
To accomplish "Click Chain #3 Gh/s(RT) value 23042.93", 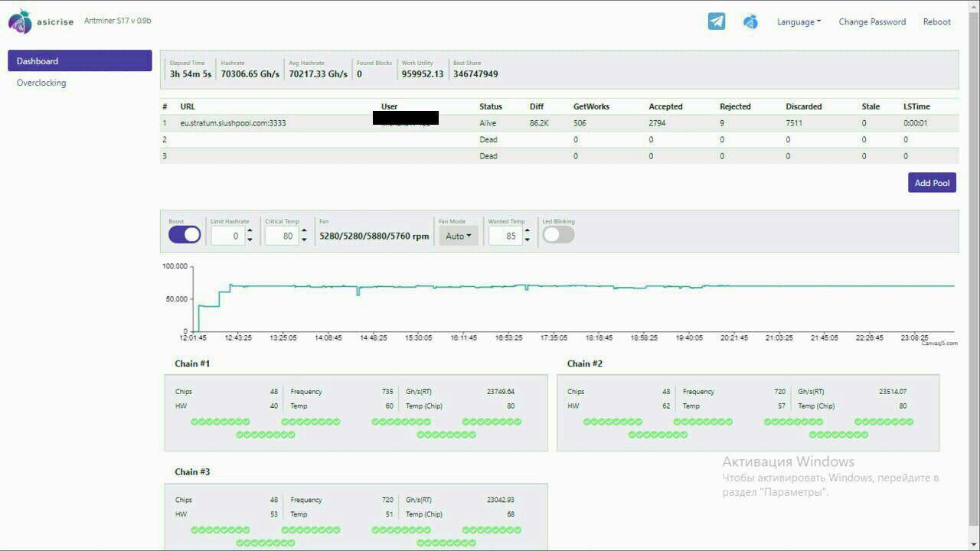I will 501,500.
